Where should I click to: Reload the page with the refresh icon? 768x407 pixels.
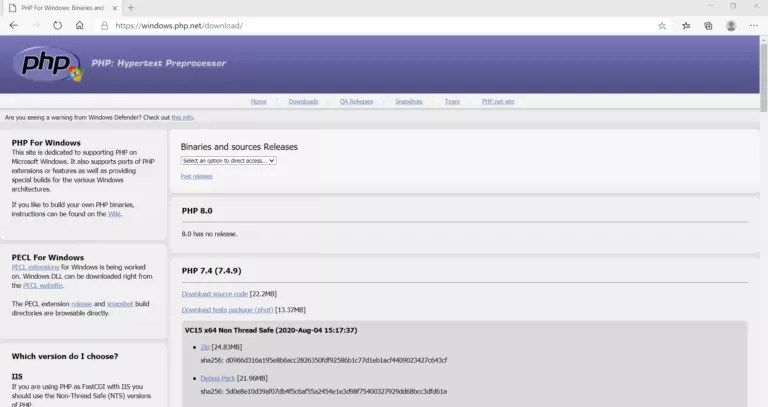[58, 25]
